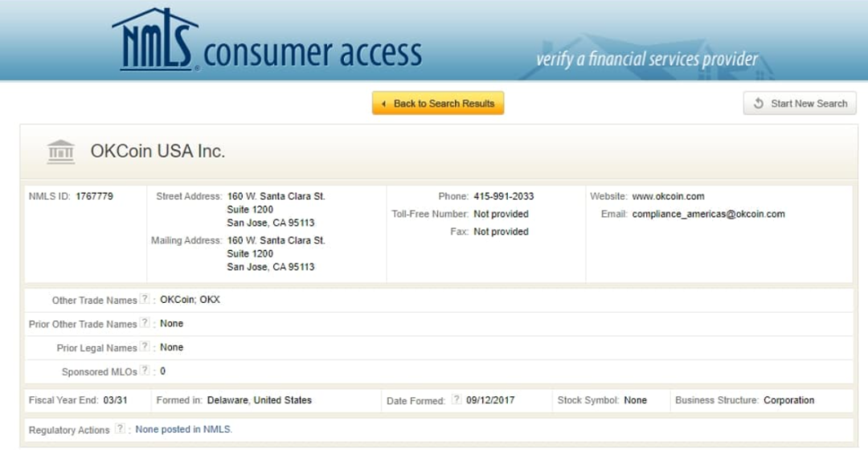Click the NMLS ID number 1767779
The width and height of the screenshot is (868, 450).
(94, 197)
